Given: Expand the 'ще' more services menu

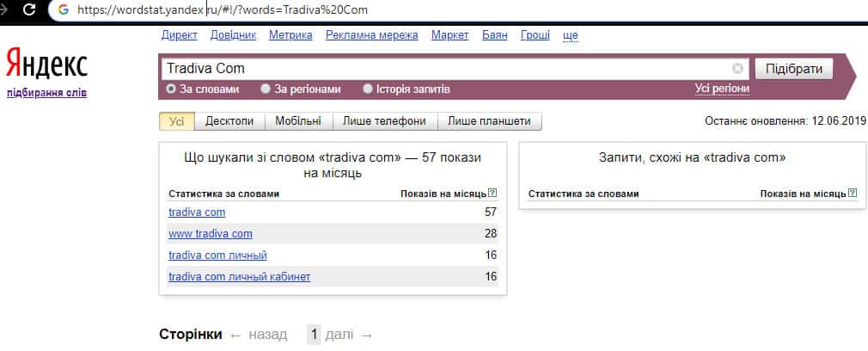Looking at the screenshot, I should (x=570, y=35).
